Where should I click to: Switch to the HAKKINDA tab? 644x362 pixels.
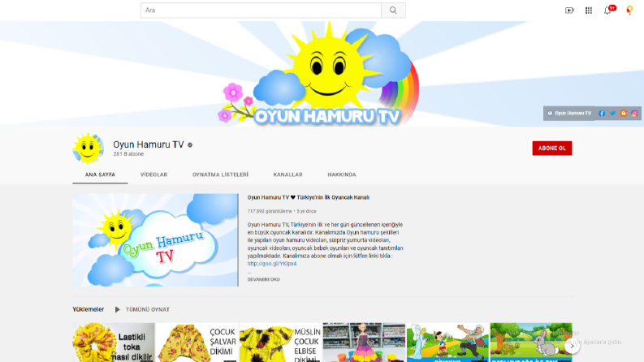342,175
